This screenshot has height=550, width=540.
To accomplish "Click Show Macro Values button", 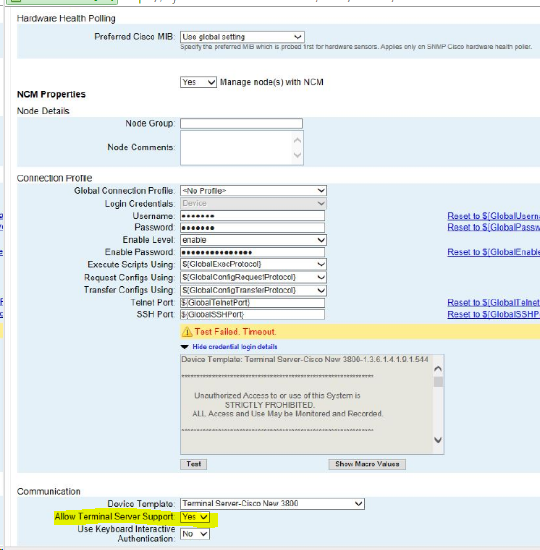I will coord(367,464).
